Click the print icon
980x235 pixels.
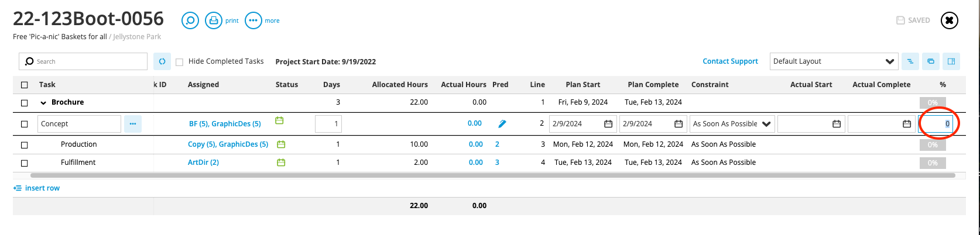(x=214, y=20)
